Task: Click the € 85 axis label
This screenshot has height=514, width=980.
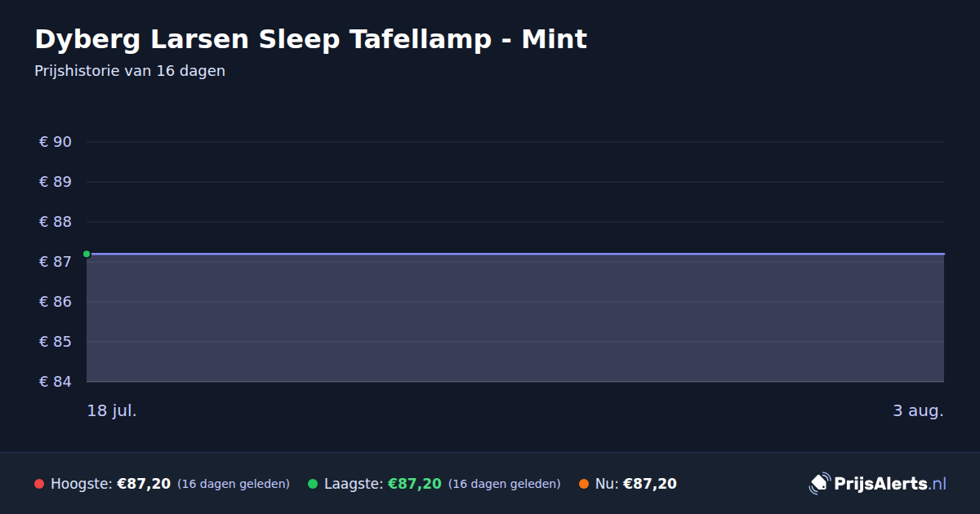Action: pyautogui.click(x=56, y=342)
